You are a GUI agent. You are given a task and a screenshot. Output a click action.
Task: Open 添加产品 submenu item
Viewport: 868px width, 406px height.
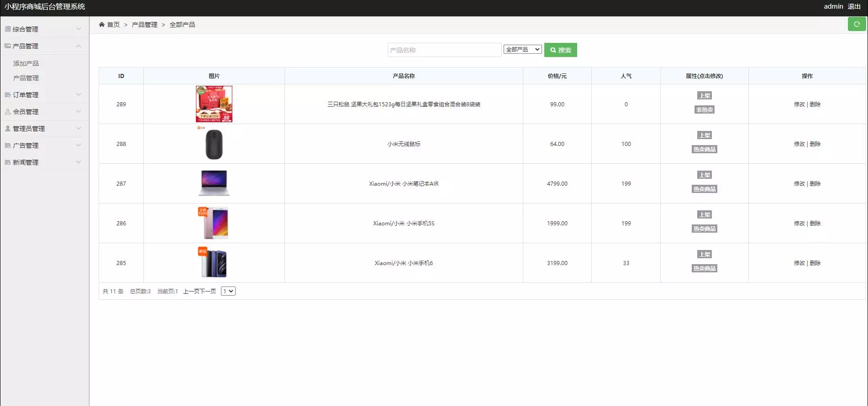(x=26, y=63)
